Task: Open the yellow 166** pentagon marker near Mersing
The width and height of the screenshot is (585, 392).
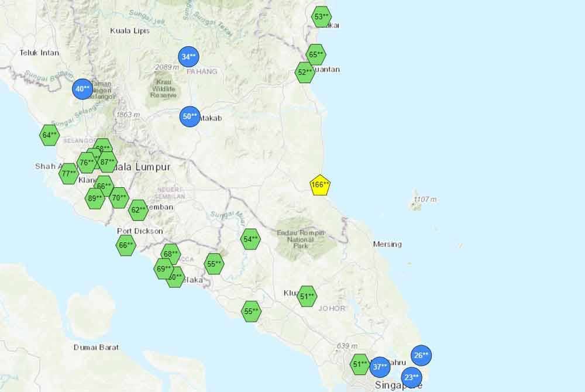Action: [x=319, y=184]
